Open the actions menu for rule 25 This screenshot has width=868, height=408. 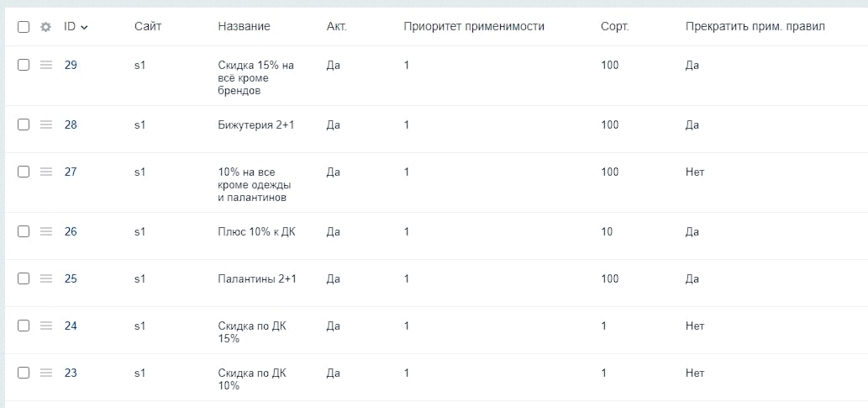[46, 278]
